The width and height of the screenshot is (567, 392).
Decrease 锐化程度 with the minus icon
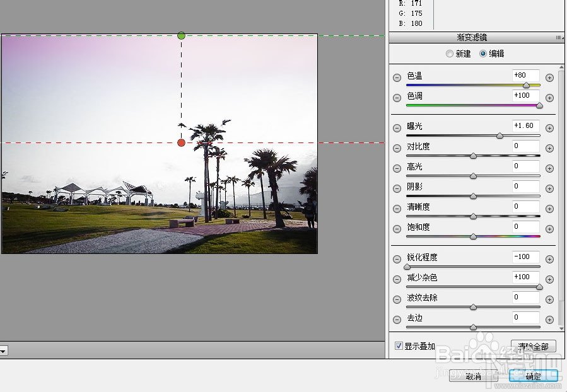[397, 258]
